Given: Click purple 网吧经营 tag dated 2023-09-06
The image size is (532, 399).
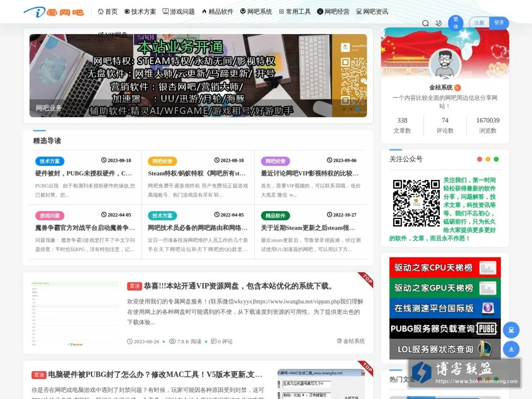Looking at the screenshot, I should (275, 161).
